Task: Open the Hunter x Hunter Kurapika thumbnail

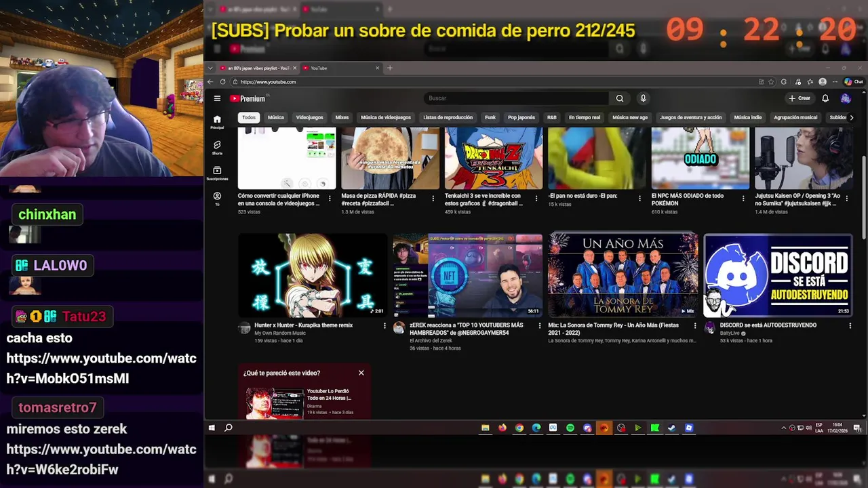Action: click(x=313, y=275)
